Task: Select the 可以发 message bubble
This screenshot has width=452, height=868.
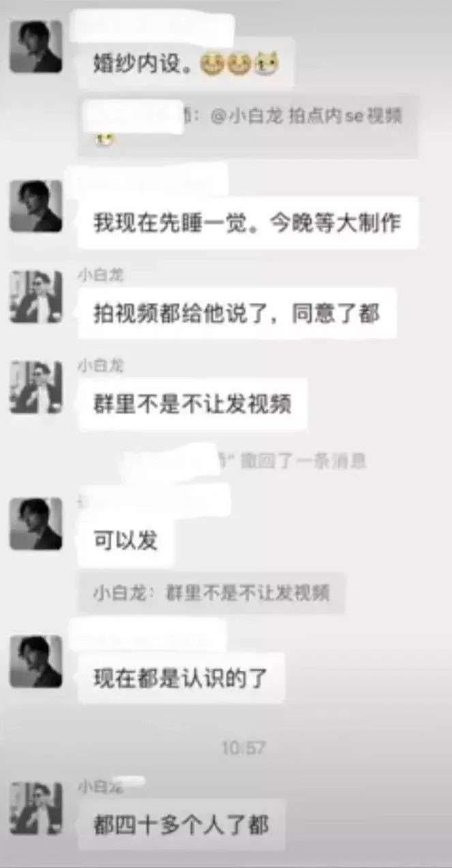Action: pyautogui.click(x=126, y=541)
